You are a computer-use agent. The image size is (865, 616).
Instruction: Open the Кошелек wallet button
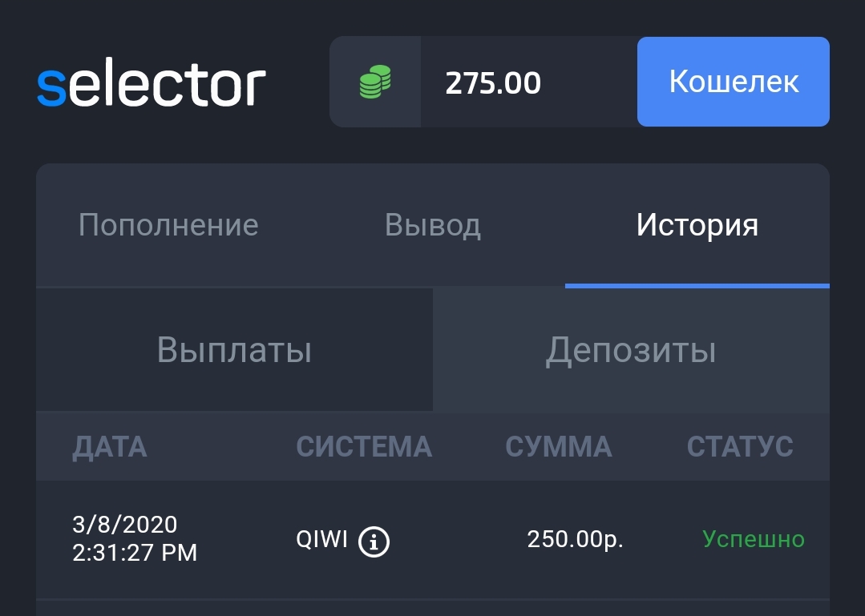pyautogui.click(x=733, y=82)
